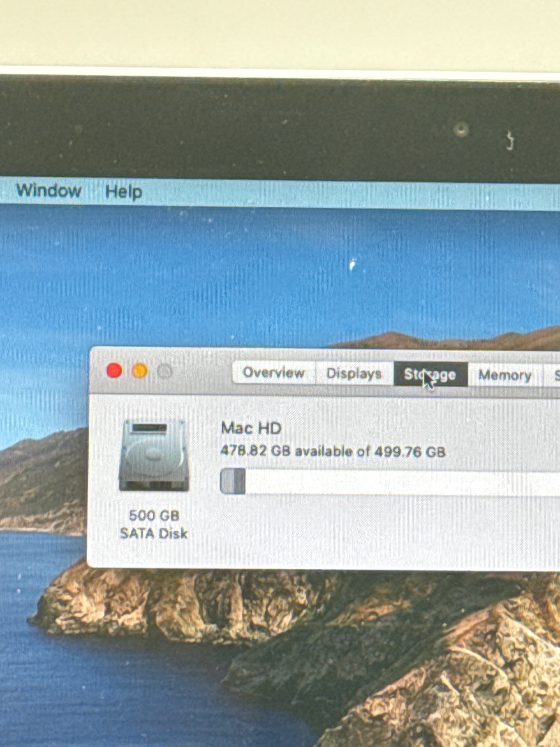This screenshot has height=747, width=560.
Task: Click the grayed-out zoom button
Action: pyautogui.click(x=165, y=371)
